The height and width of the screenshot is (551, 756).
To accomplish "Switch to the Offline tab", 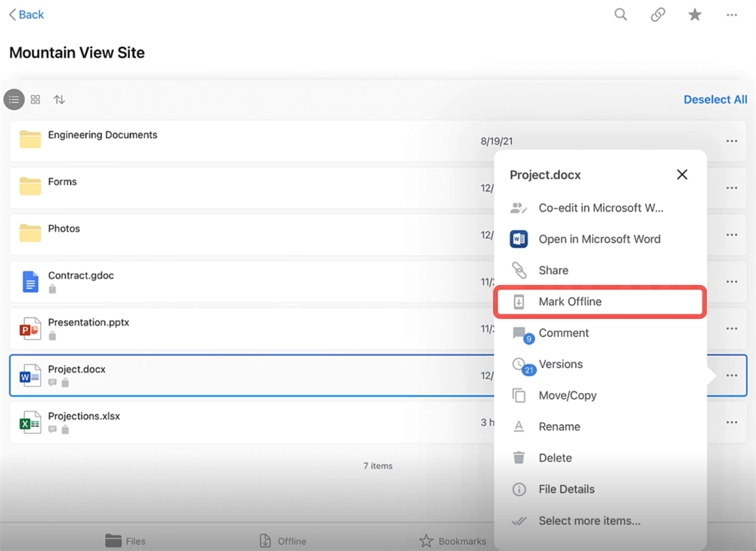I will click(283, 540).
